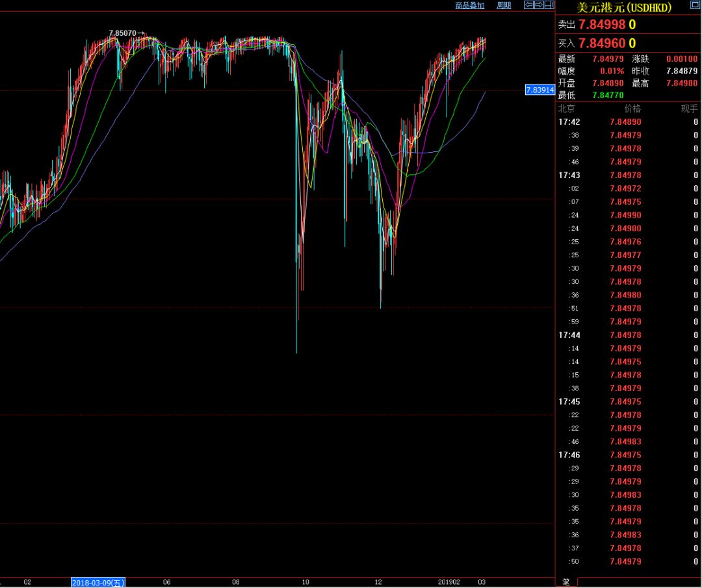Select the :07 tick row

point(628,202)
